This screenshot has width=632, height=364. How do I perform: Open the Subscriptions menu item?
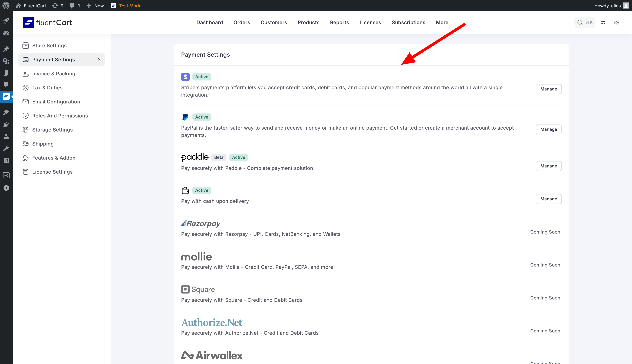408,22
